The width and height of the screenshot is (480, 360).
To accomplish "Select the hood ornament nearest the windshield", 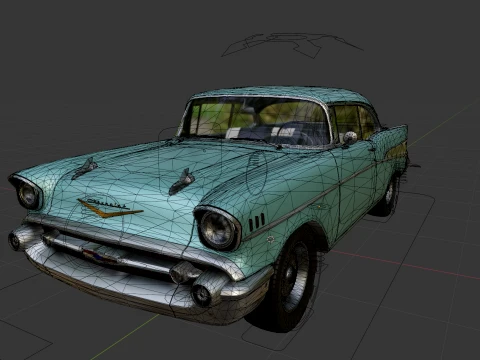I will point(181,182).
